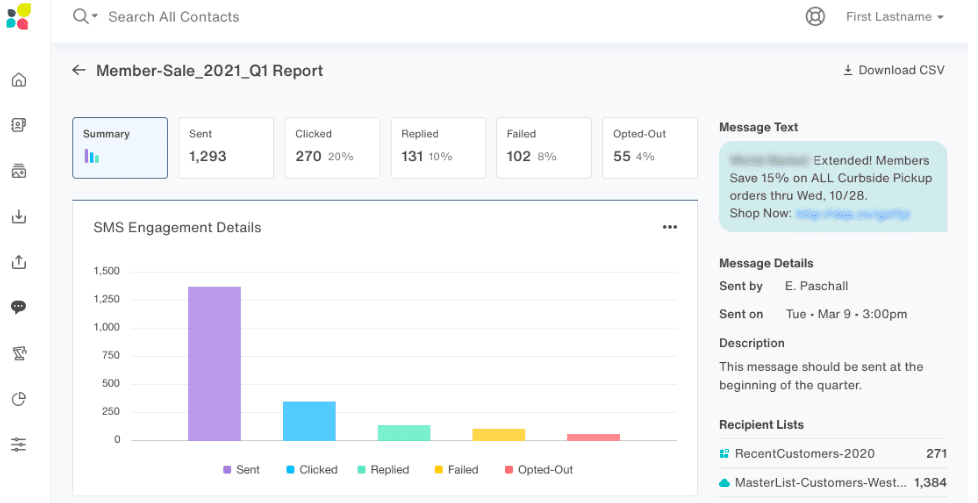The width and height of the screenshot is (978, 503).
Task: Open the search type dropdown arrow
Action: tap(95, 17)
